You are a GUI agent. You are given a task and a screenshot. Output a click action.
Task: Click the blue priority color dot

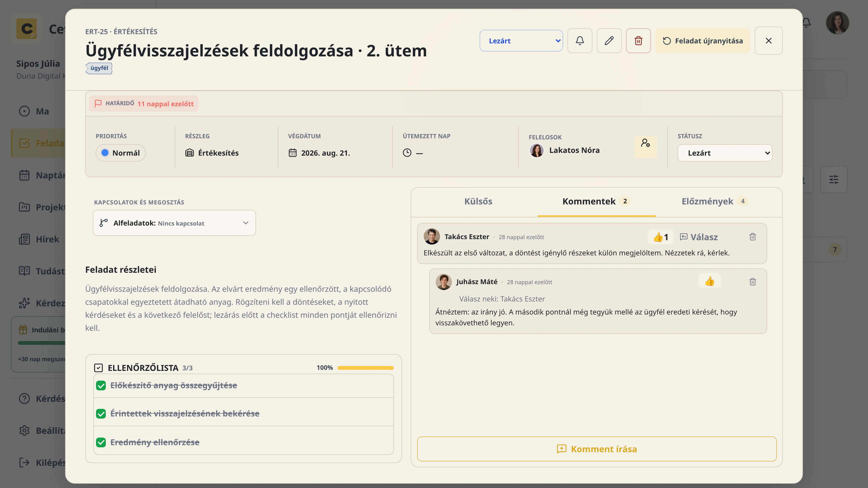click(105, 153)
